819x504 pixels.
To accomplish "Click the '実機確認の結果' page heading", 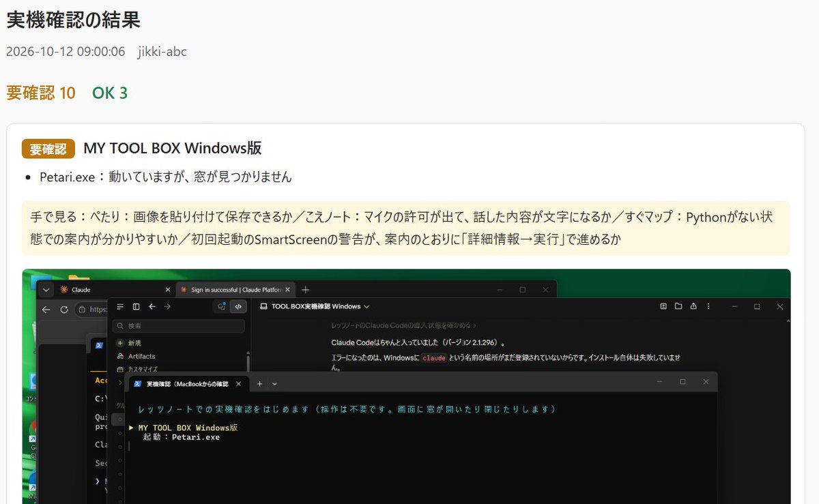I will 74,19.
